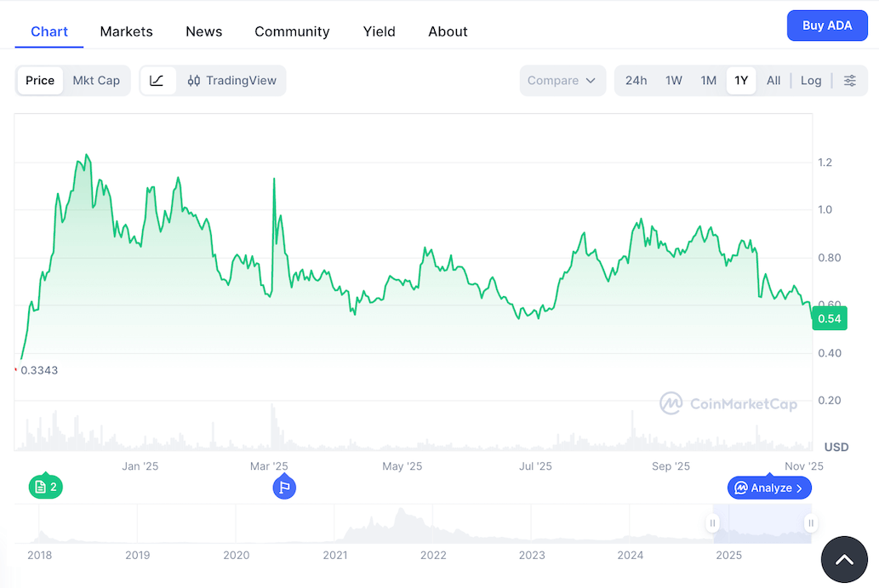Click the blue flag milestone marker

[x=285, y=487]
